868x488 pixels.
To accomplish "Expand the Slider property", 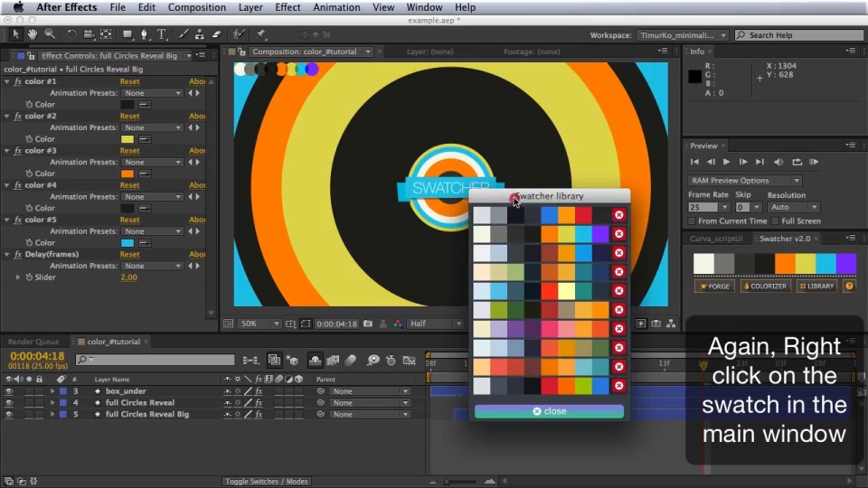I will 18,277.
